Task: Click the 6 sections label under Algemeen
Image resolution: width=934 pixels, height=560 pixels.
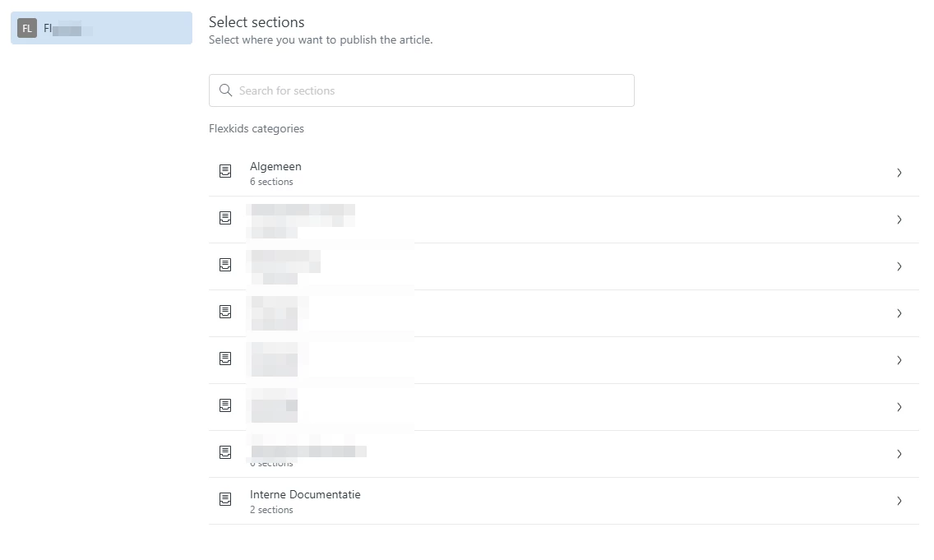Action: click(x=271, y=182)
